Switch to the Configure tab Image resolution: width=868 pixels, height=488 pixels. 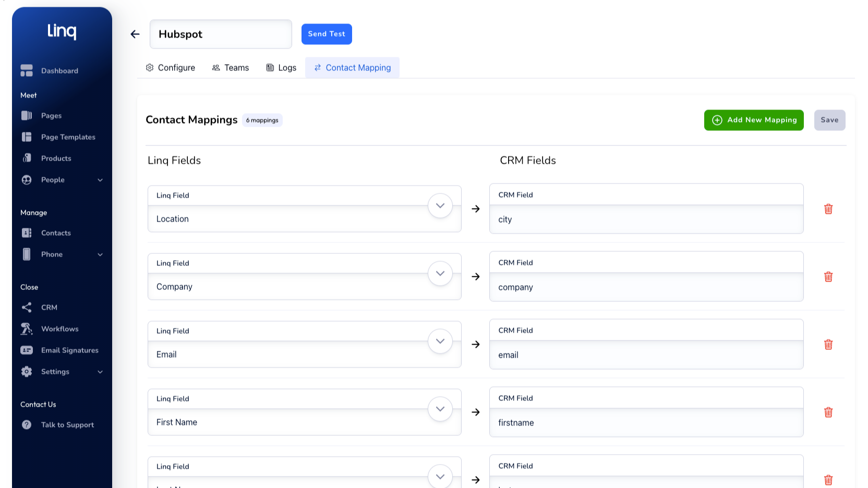pos(171,68)
